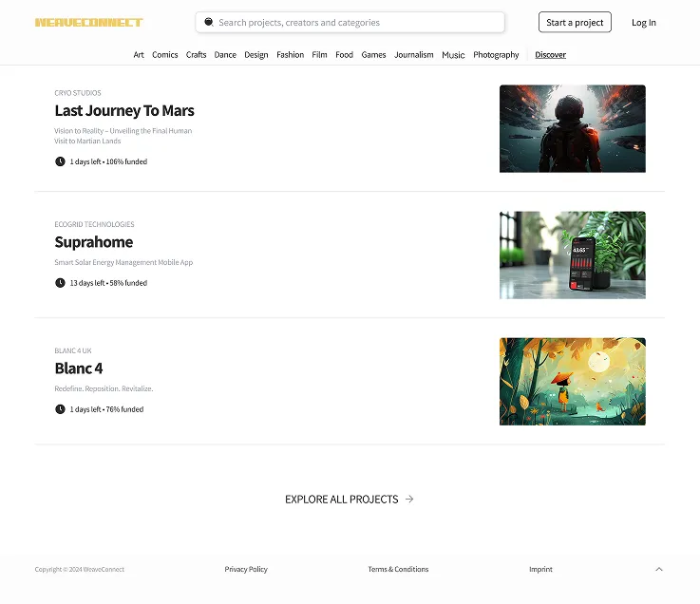Screen dimensions: 700x604
Task: Open the Privacy Policy link
Action: pyautogui.click(x=246, y=569)
